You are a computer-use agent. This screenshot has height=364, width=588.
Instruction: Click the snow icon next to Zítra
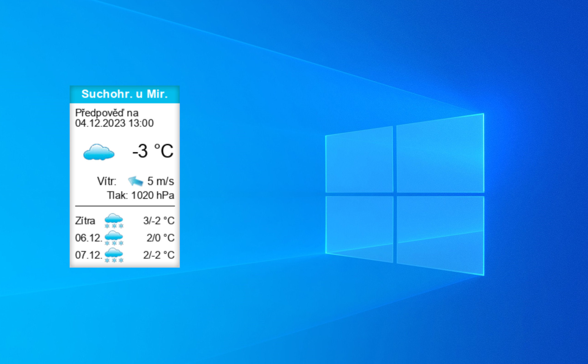[114, 221]
